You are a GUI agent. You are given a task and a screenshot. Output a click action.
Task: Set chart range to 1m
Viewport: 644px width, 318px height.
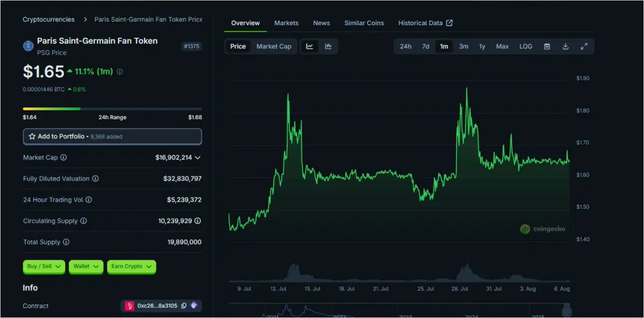coord(444,46)
